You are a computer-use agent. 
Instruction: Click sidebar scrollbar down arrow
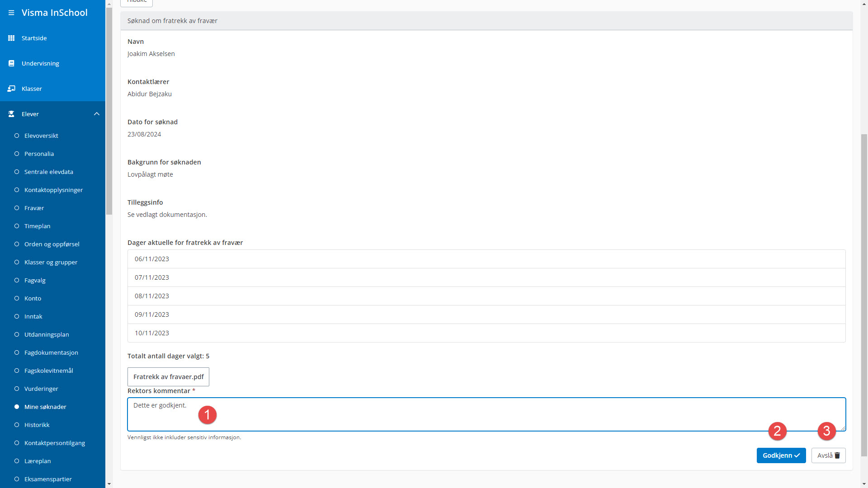coord(109,483)
